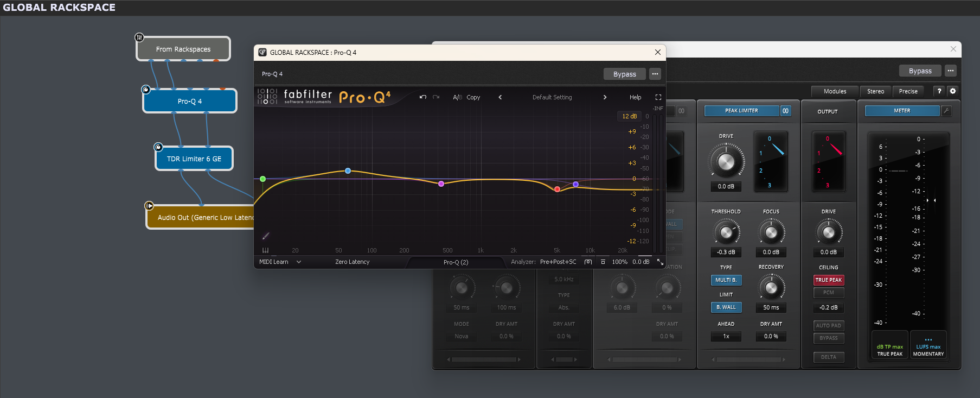Click From Rackspaces block mixer icon
Viewport: 980px width, 398px height.
point(139,37)
